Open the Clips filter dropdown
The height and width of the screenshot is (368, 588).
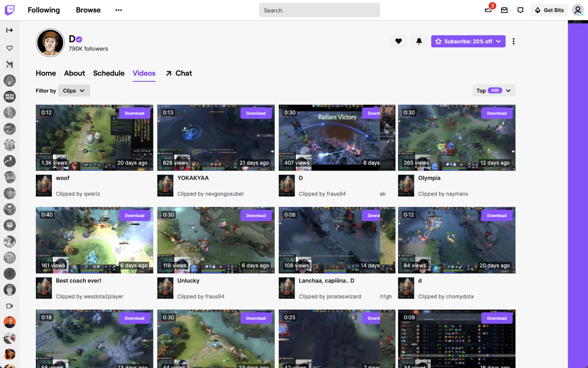(x=74, y=90)
